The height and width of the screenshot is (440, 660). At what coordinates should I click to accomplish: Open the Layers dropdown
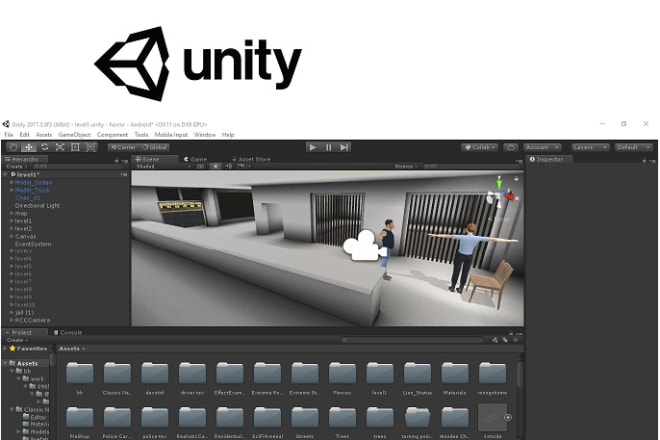[x=590, y=147]
